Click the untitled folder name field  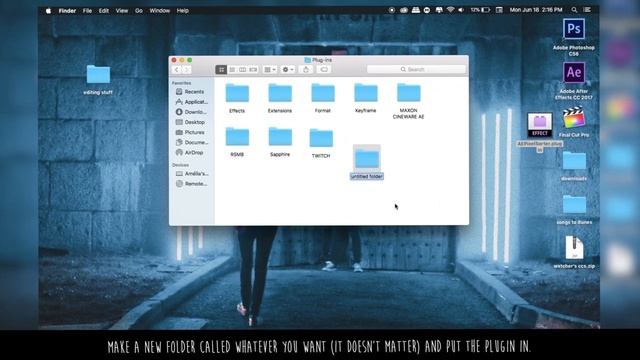tap(367, 176)
